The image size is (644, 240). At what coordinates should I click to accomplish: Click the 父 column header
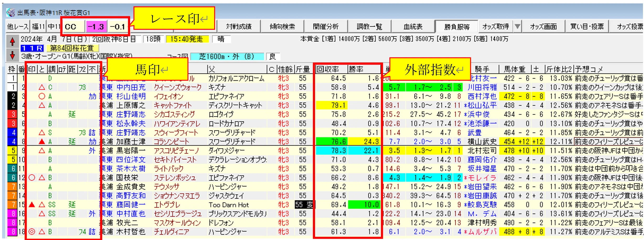click(x=237, y=69)
